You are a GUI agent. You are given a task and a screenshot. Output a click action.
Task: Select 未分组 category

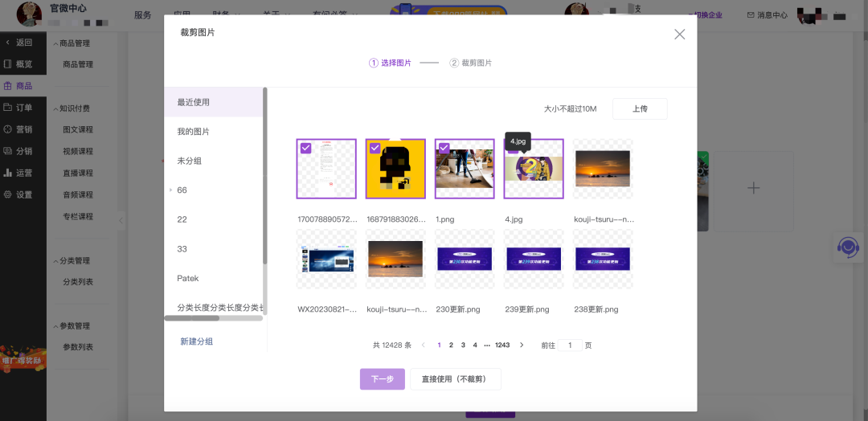click(190, 161)
